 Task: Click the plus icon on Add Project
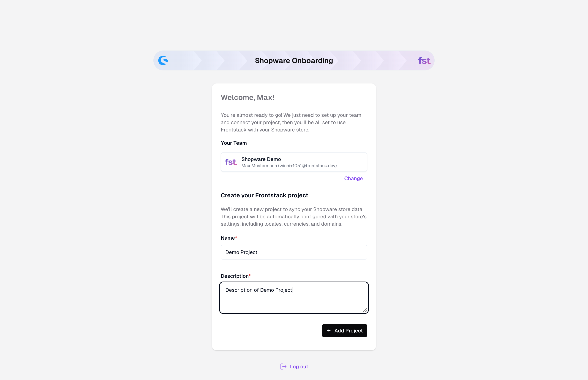pos(329,331)
